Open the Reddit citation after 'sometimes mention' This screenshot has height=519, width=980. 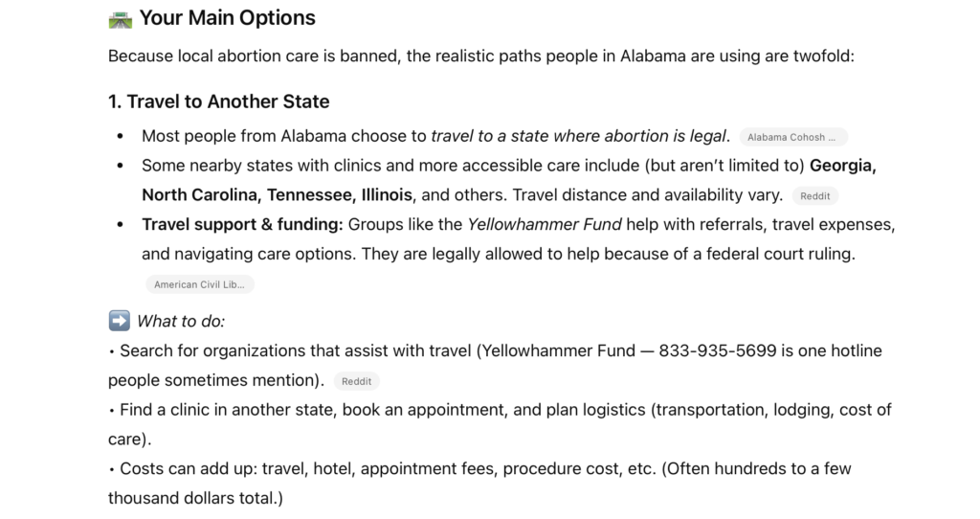359,381
